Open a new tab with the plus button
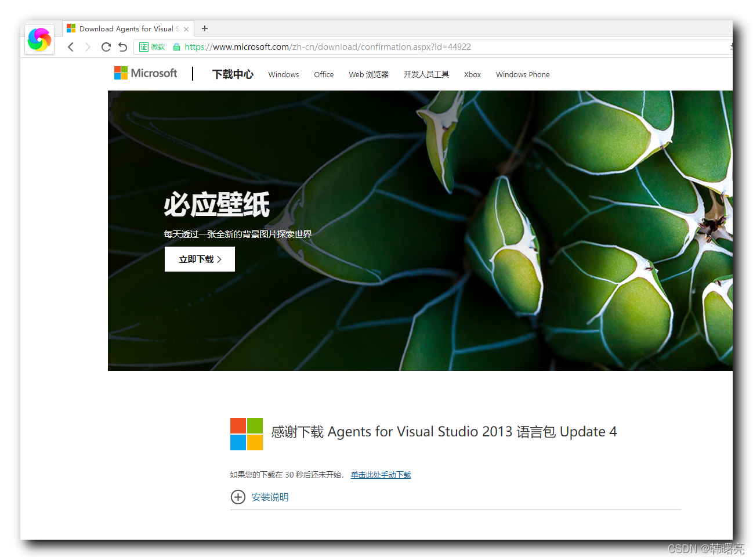753x560 pixels. (205, 28)
